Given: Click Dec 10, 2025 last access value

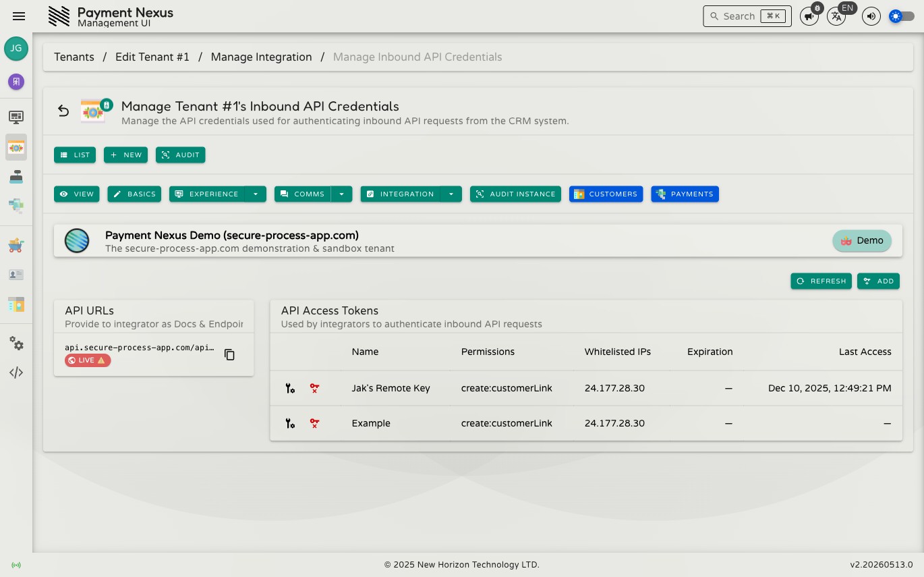Looking at the screenshot, I should pos(830,388).
